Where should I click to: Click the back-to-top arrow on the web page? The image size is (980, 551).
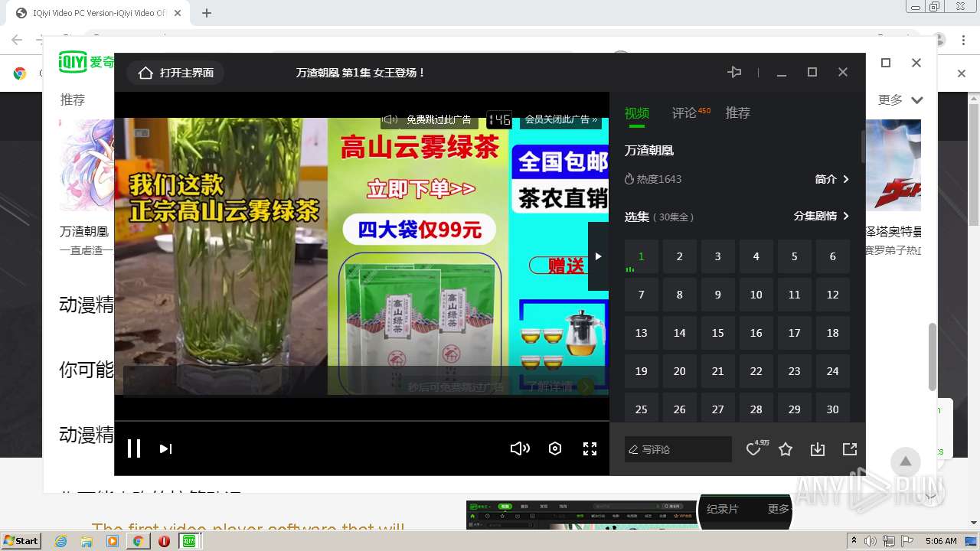point(905,461)
